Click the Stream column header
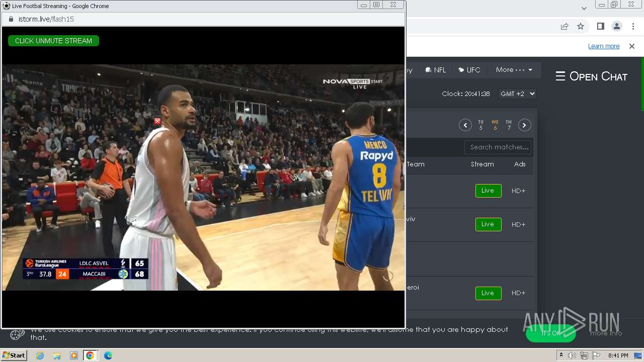The width and height of the screenshot is (644, 362). click(482, 164)
